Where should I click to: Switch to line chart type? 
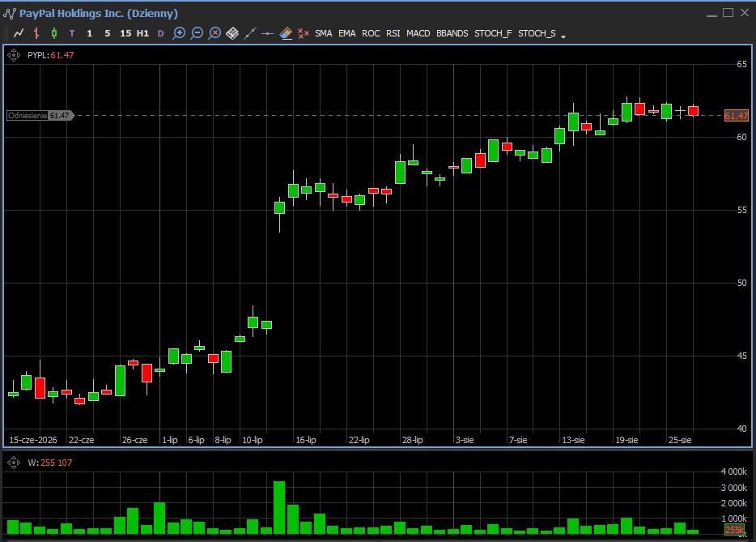pyautogui.click(x=19, y=33)
